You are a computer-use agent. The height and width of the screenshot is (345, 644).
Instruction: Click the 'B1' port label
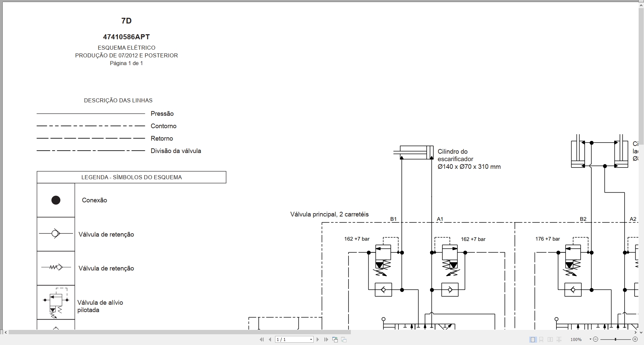[393, 219]
